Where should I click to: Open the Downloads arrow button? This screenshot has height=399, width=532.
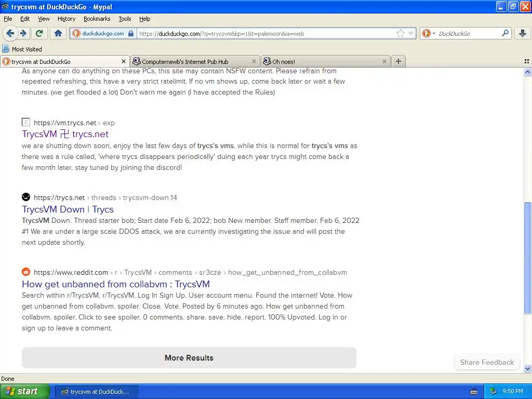point(523,33)
